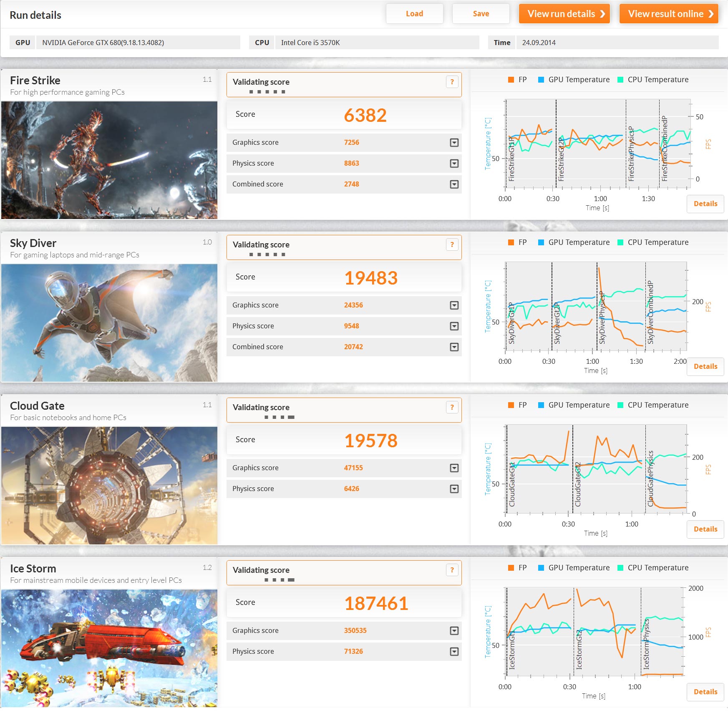Viewport: 728px width, 713px height.
Task: Open the Sky Diver validation help icon
Action: (x=452, y=245)
